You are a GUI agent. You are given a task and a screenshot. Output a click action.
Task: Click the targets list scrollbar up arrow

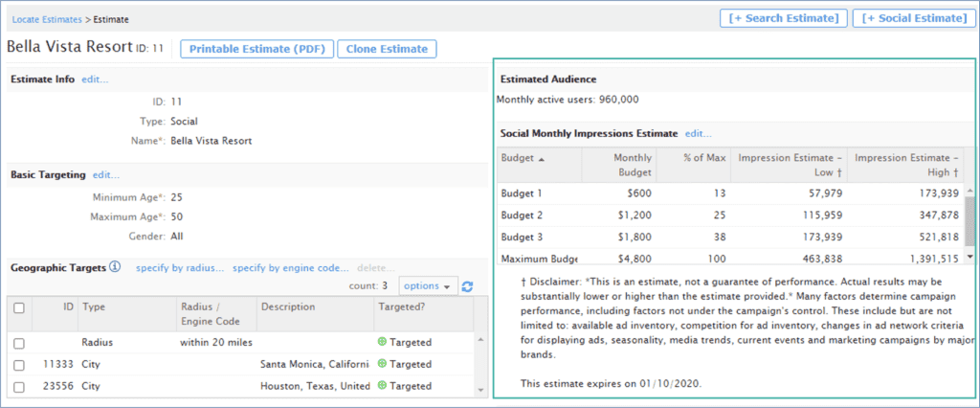pyautogui.click(x=480, y=339)
